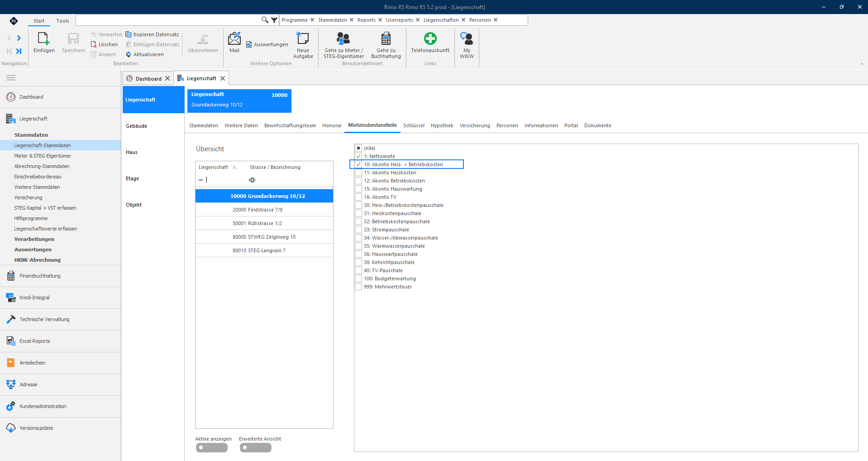Open Gehe zu Buchhaltung calculator icon
The height and width of the screenshot is (461, 868).
point(386,39)
